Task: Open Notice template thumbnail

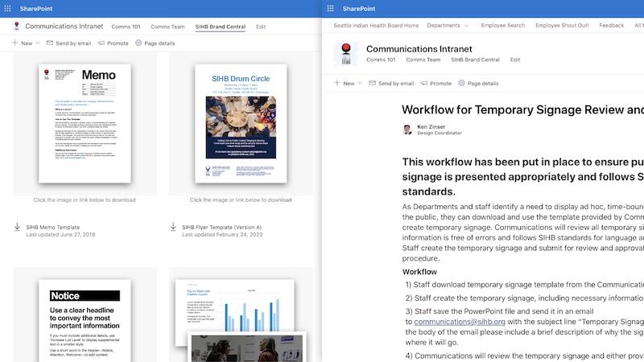Action: (x=85, y=320)
